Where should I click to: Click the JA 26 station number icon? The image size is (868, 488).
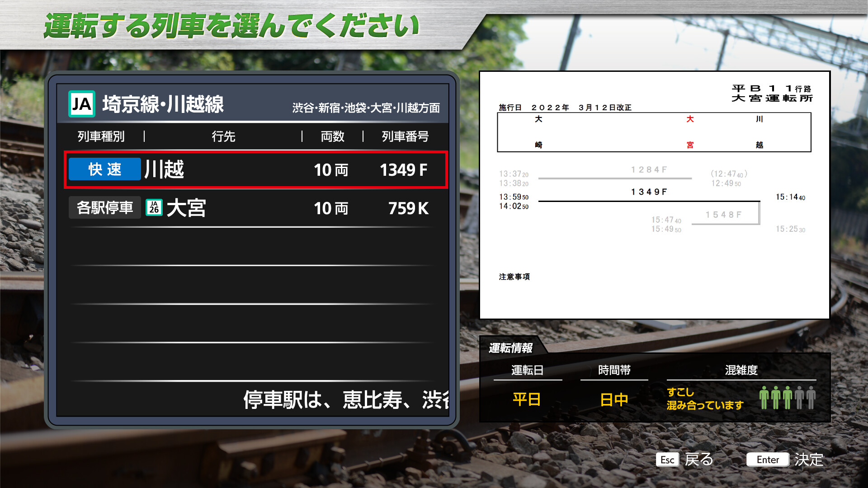[154, 207]
